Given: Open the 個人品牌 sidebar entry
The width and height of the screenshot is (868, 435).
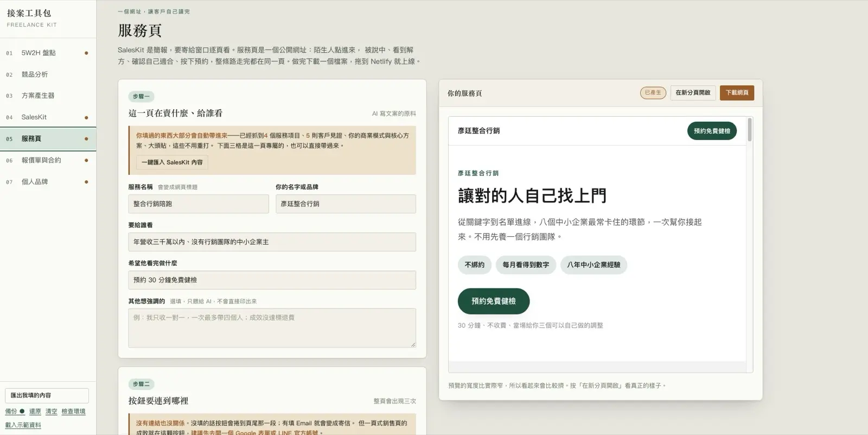Looking at the screenshot, I should pyautogui.click(x=48, y=182).
